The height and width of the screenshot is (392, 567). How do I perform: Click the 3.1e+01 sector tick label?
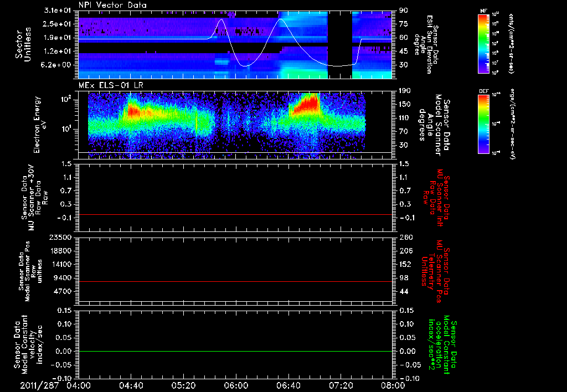click(59, 11)
